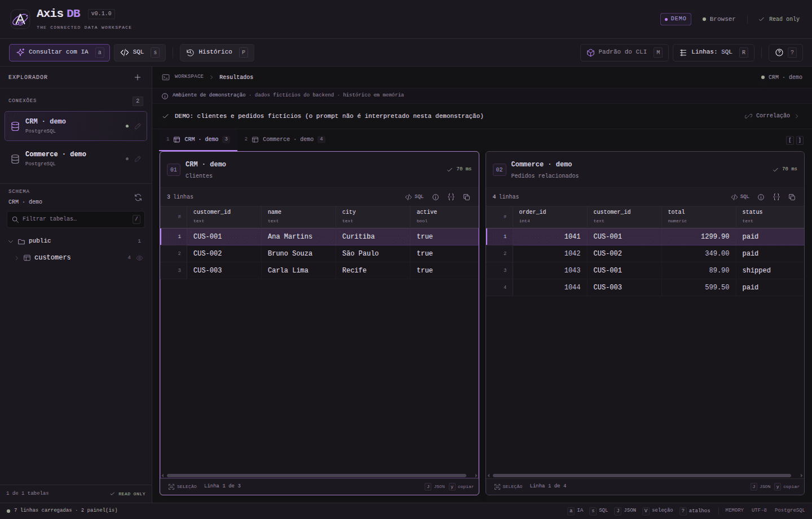
Task: Expand the customers table node
Action: coord(16,258)
